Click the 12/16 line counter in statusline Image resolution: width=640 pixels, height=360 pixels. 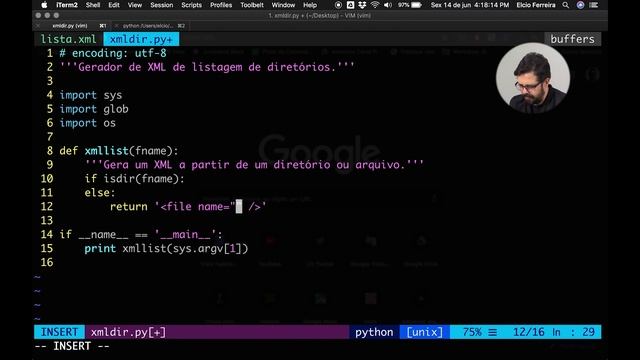click(x=529, y=332)
